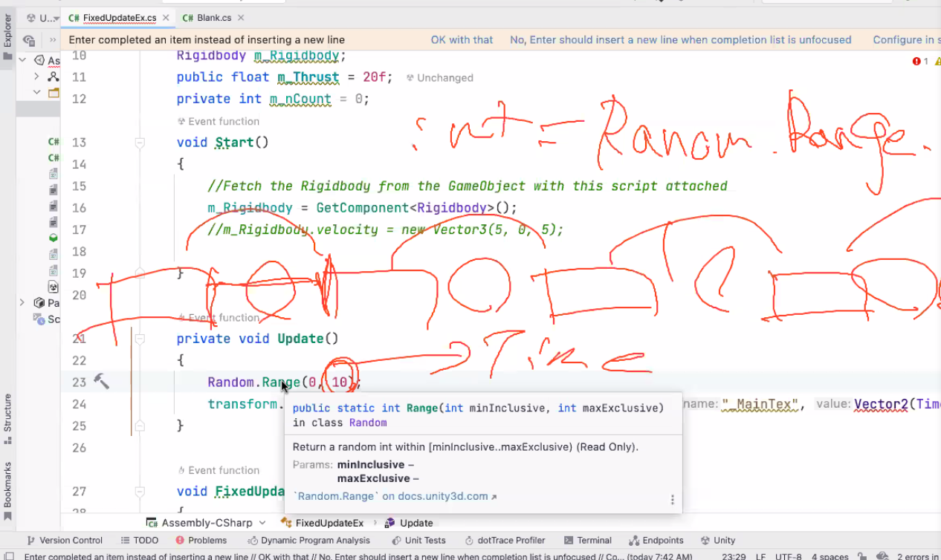
Task: Collapse the folder node in Explorer
Action: [36, 93]
